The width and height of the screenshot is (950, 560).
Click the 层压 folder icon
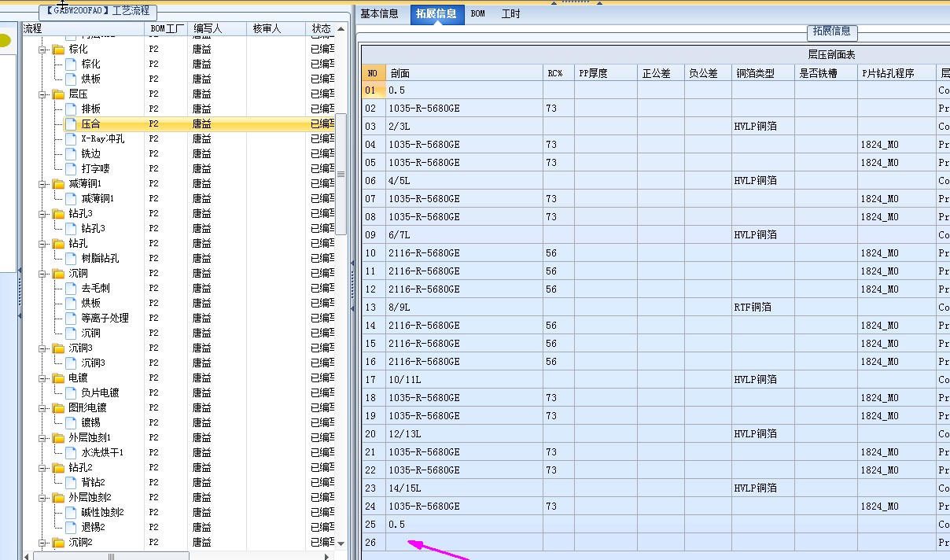coord(58,94)
